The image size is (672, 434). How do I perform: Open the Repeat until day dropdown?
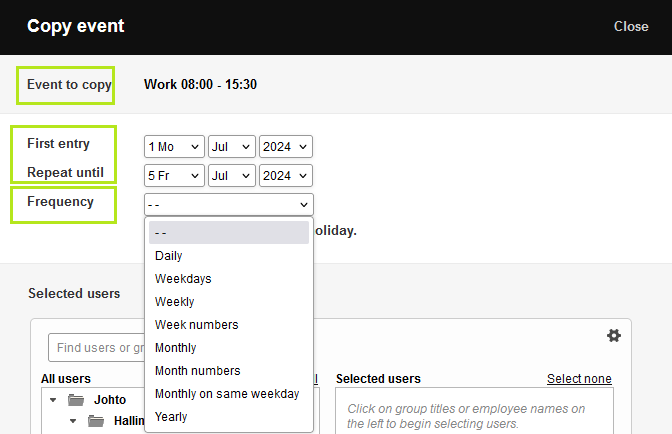(x=174, y=176)
